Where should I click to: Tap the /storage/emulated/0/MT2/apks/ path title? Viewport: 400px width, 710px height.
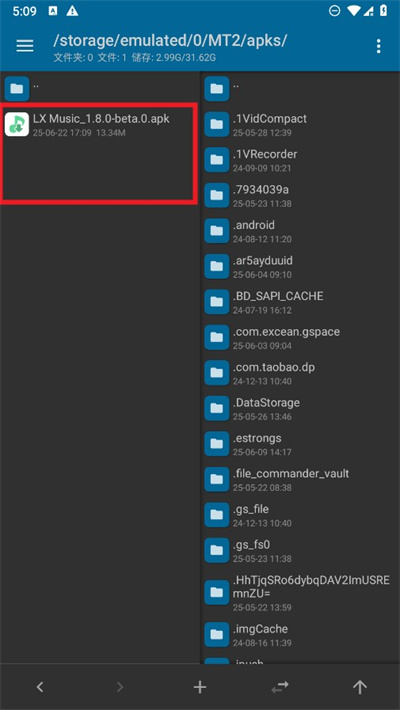click(170, 40)
